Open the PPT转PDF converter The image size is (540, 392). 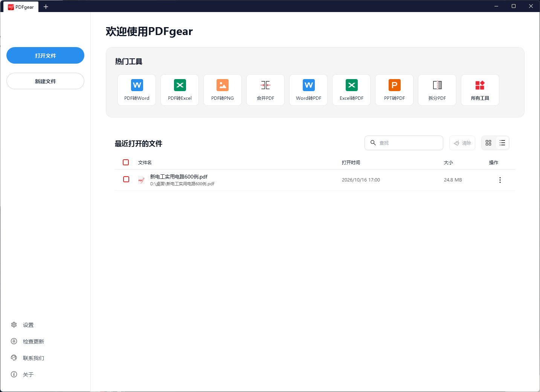(x=394, y=90)
